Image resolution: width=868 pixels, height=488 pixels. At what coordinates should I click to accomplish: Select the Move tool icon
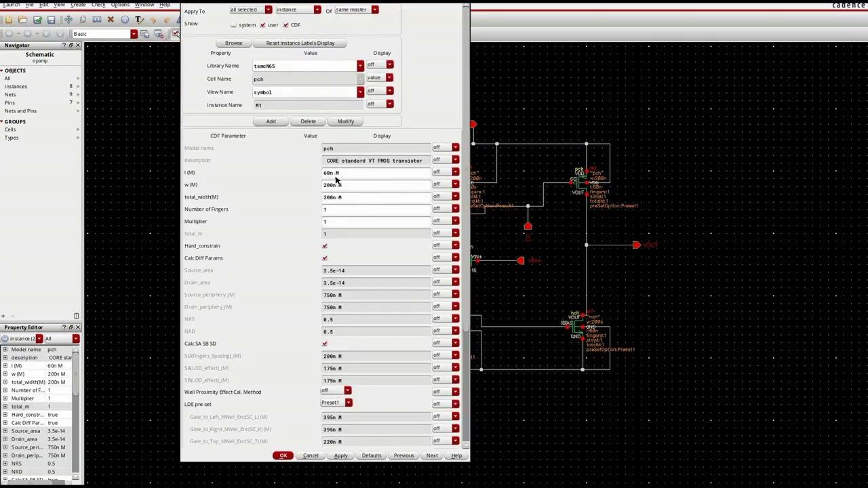tap(68, 20)
